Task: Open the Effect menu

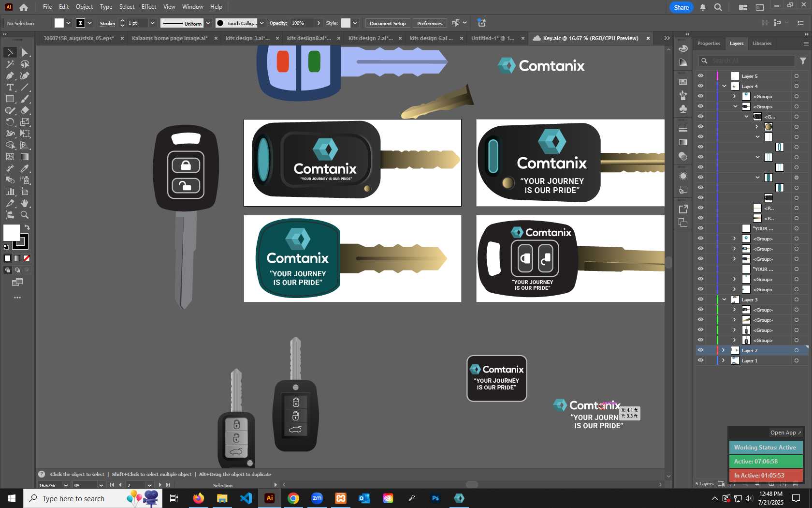Action: pyautogui.click(x=149, y=7)
